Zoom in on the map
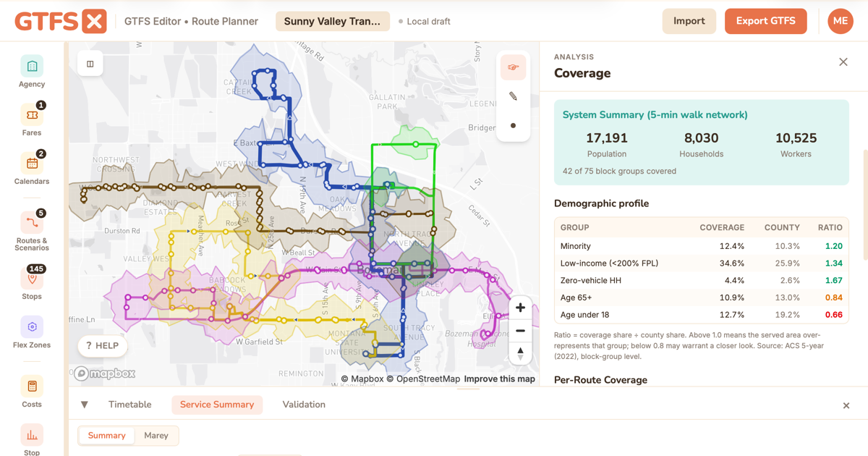 [520, 308]
